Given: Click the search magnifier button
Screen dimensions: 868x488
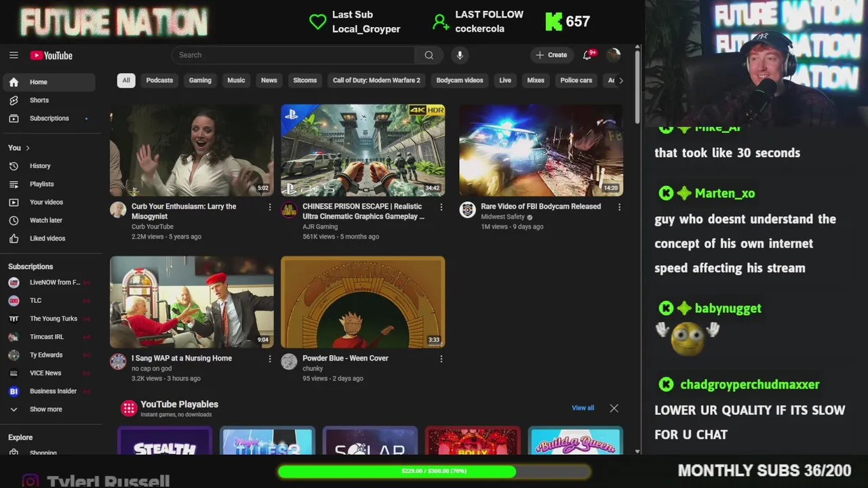Looking at the screenshot, I should coord(429,55).
